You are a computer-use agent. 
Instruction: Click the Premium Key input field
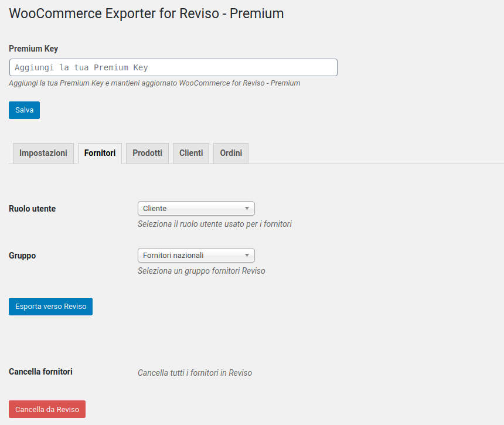click(173, 67)
